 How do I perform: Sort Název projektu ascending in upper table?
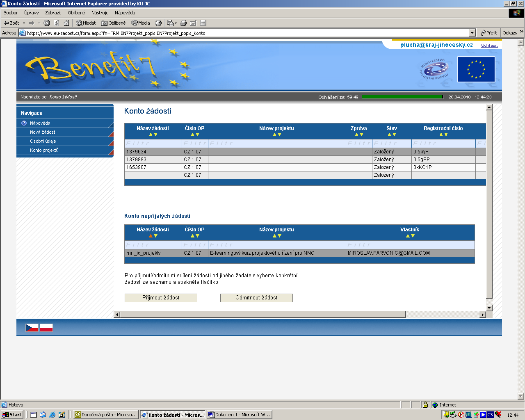274,135
